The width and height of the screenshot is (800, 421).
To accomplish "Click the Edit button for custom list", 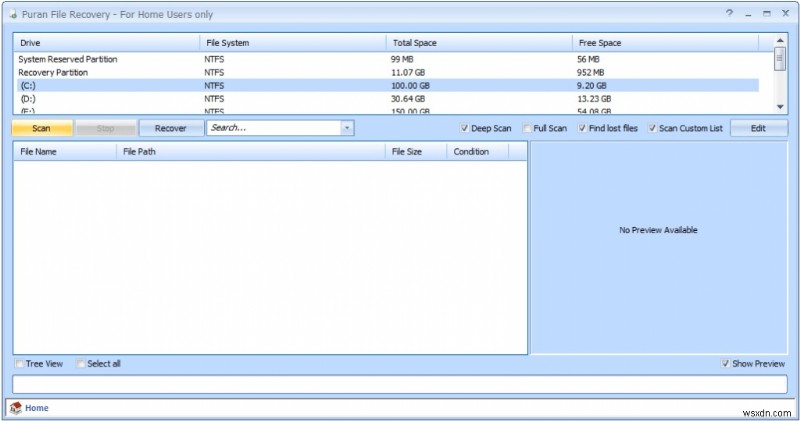I will point(758,128).
